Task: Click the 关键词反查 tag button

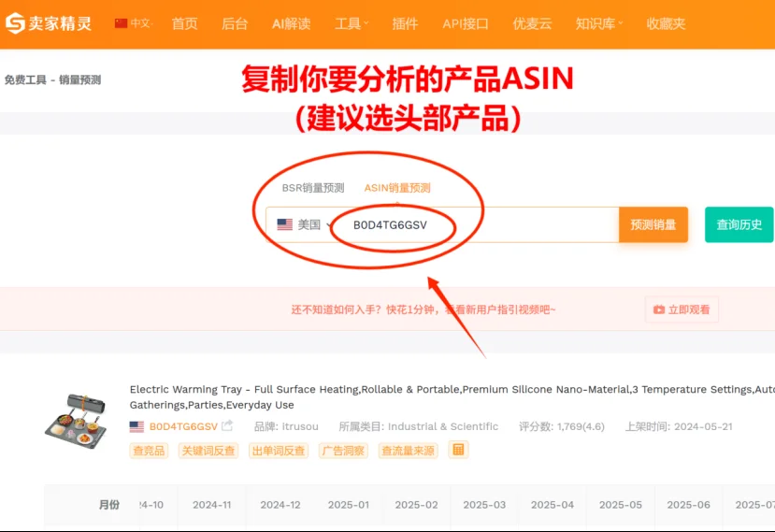Action: (x=208, y=451)
